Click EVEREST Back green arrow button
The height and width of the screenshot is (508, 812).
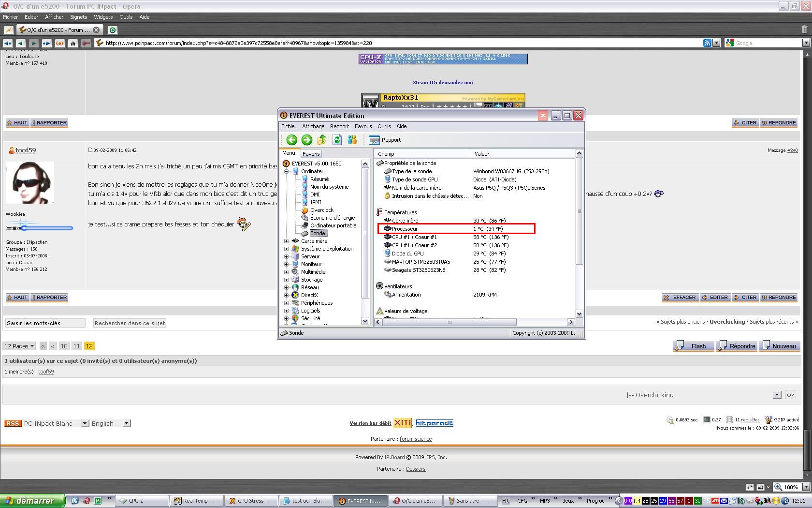(x=291, y=140)
